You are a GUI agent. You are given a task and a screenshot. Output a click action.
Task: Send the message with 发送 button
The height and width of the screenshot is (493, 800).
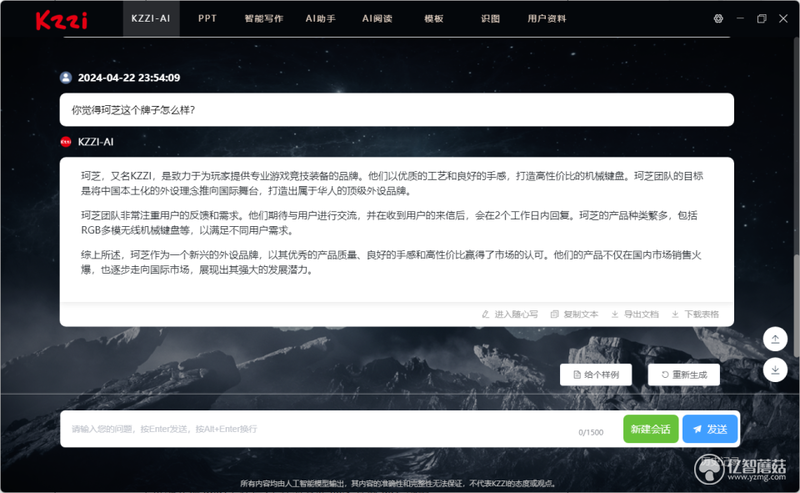coord(710,429)
